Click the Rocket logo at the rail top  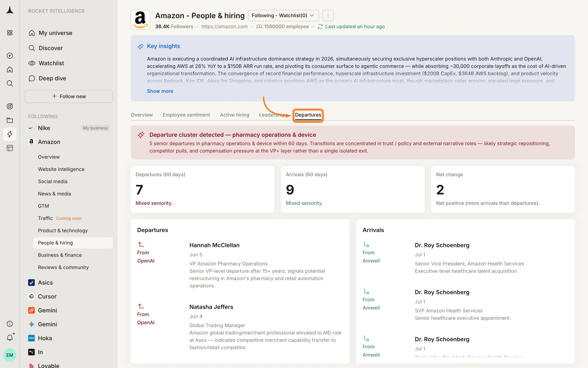pos(10,10)
